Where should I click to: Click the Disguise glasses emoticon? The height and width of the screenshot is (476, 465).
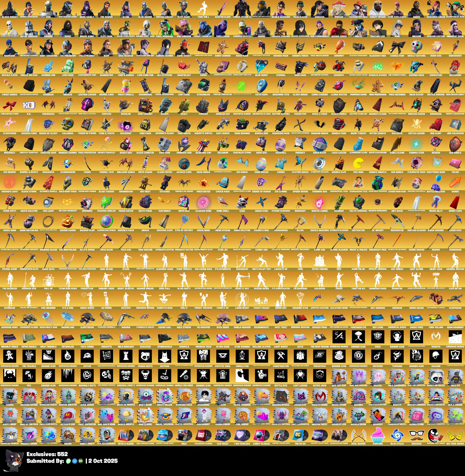[416, 435]
